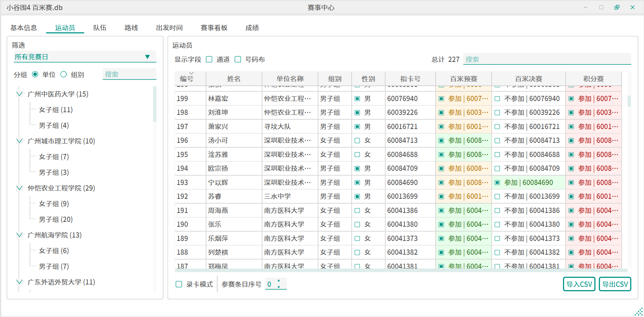
Task: Open the 所有竞赛日 filter dropdown
Action: coord(84,57)
